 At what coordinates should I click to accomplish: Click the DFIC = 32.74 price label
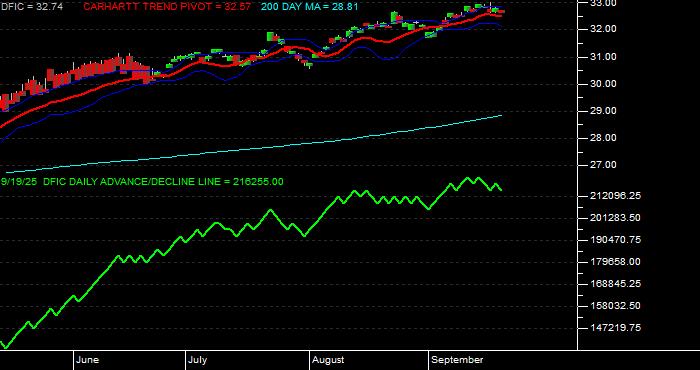[31, 7]
